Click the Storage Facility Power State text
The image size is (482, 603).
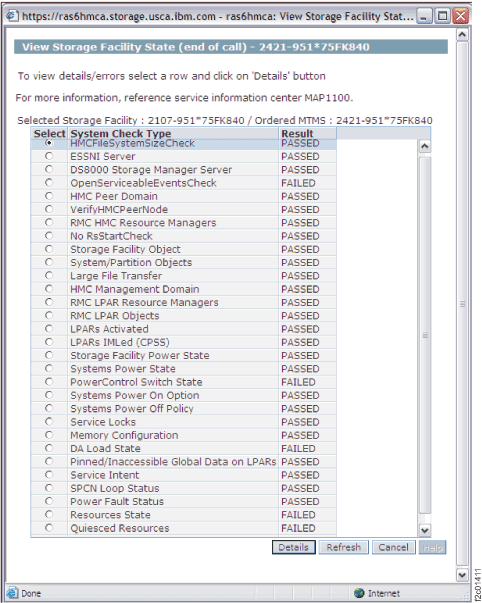coord(140,355)
